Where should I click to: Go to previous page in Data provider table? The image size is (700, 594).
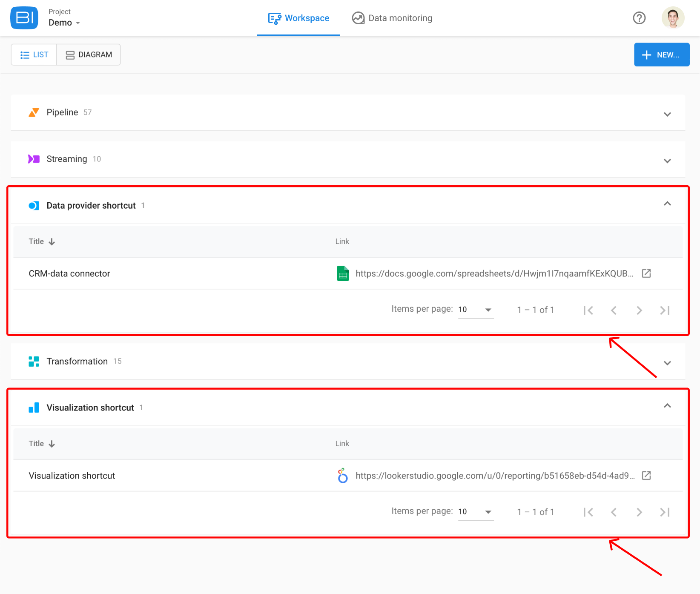point(614,310)
